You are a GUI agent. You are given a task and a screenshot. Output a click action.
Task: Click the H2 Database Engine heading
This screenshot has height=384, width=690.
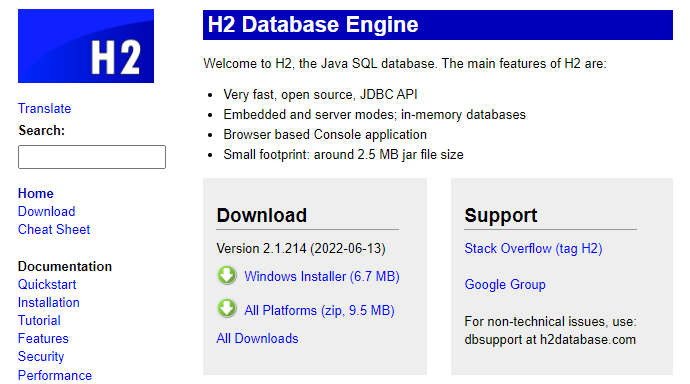click(x=313, y=25)
